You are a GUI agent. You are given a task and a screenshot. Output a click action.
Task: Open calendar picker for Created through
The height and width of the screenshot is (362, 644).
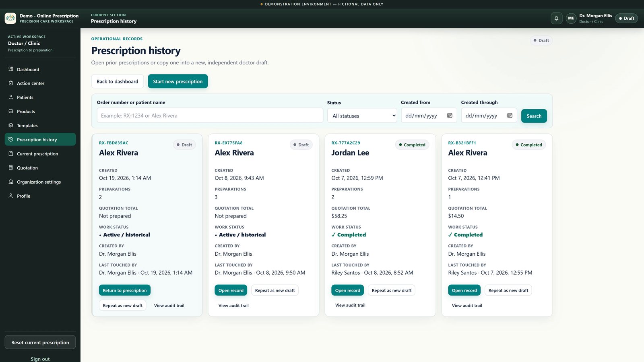[x=510, y=116]
